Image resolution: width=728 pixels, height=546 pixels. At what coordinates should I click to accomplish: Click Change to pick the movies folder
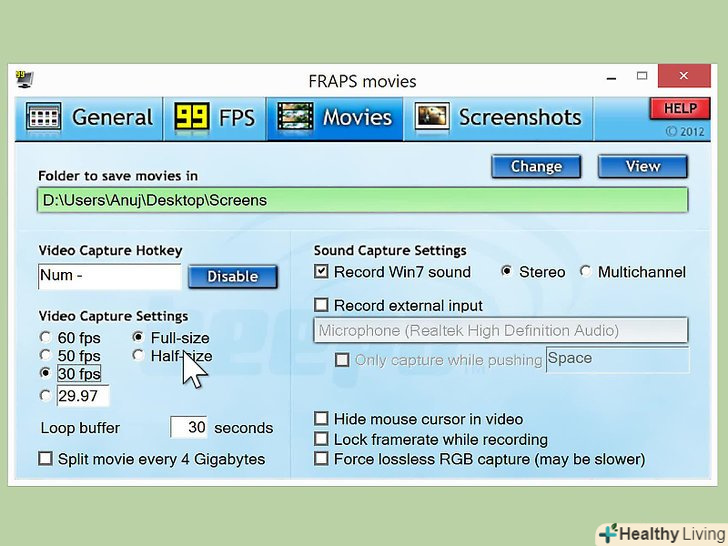coord(536,167)
